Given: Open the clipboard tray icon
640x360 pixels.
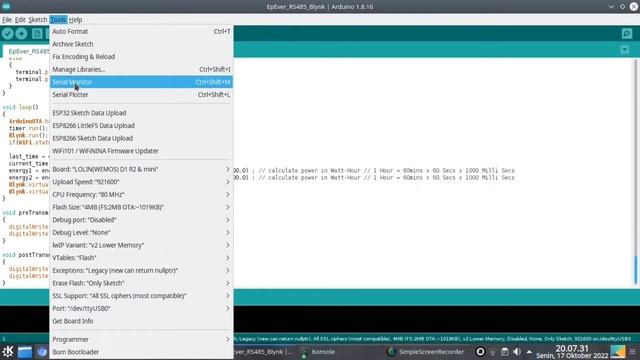Looking at the screenshot, I should 504,352.
